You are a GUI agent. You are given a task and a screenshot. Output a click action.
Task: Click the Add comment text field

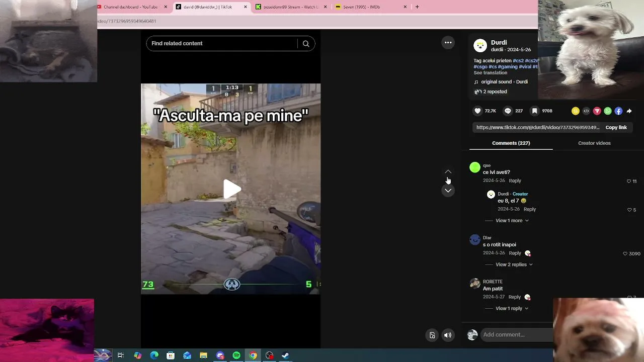[x=516, y=335]
